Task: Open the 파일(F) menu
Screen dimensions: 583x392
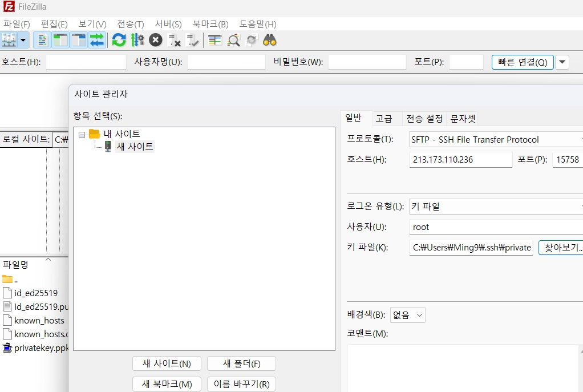Action: click(17, 24)
